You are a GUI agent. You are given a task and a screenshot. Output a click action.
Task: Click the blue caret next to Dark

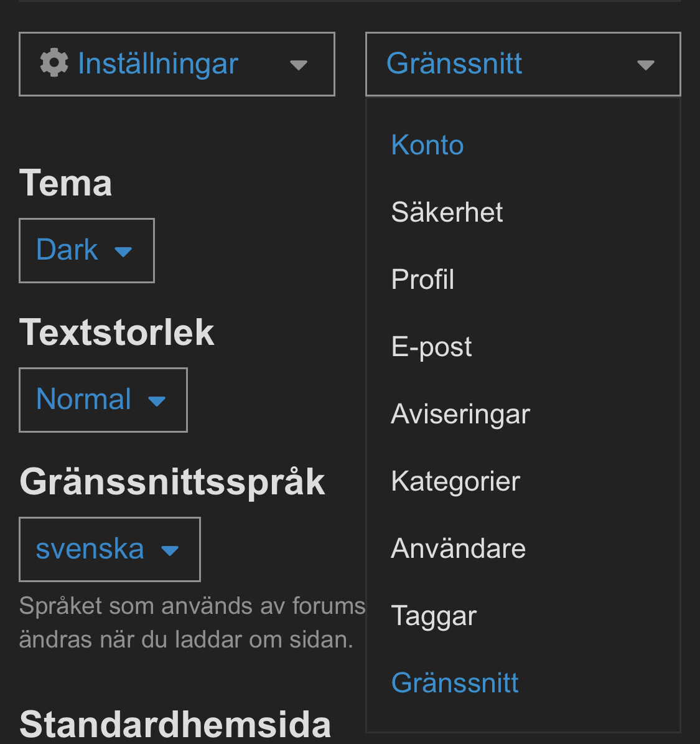[x=123, y=252]
